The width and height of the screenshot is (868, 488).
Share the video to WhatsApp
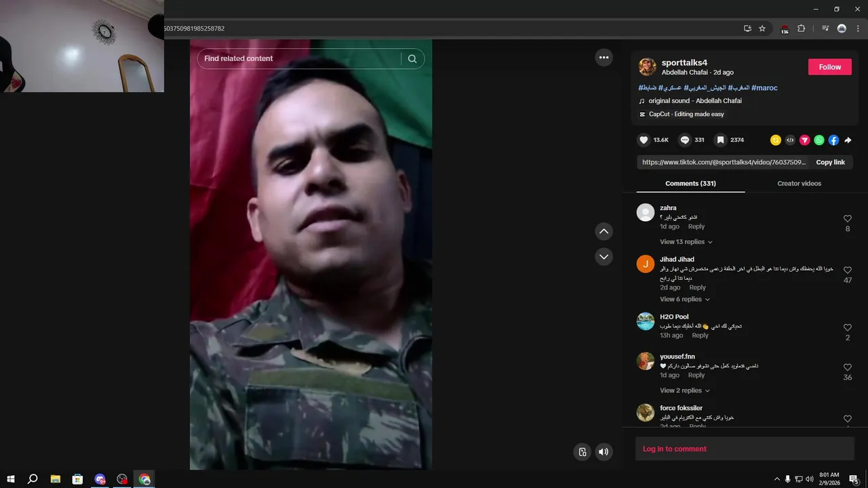(819, 140)
